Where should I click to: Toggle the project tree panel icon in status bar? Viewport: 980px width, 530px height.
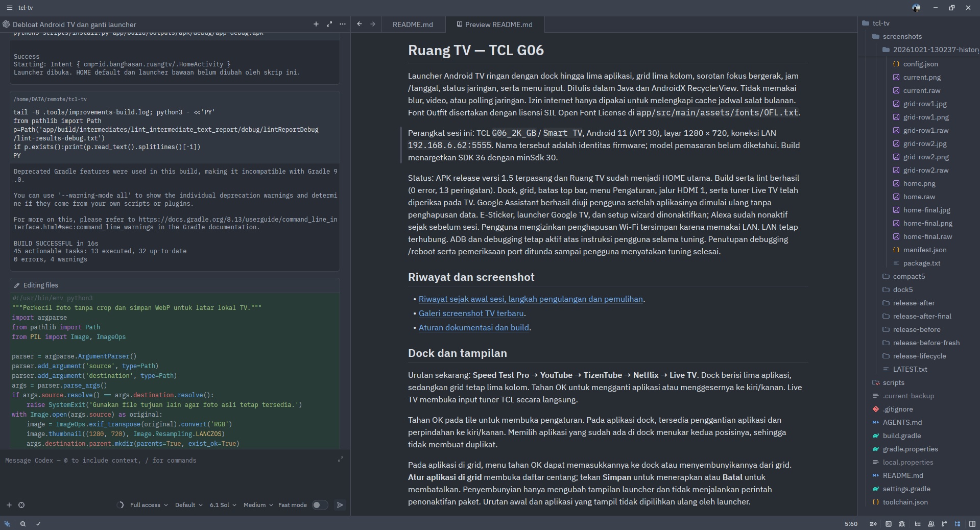(x=958, y=523)
